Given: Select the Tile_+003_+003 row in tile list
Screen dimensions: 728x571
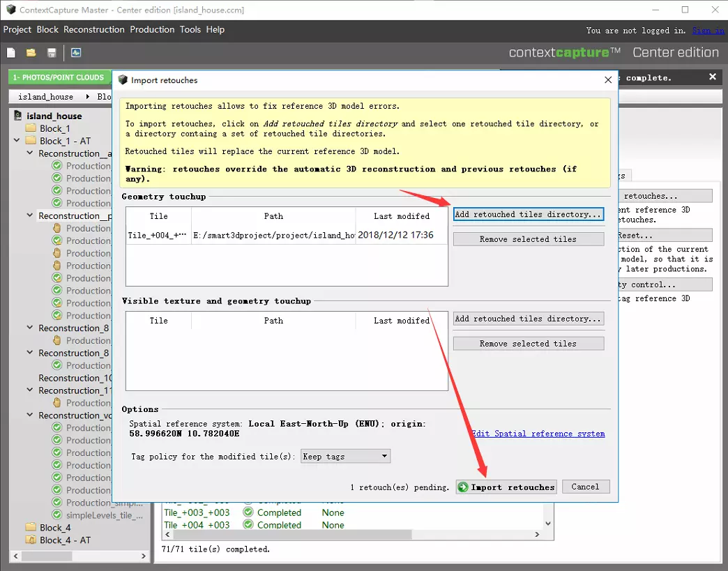Looking at the screenshot, I should pos(353,512).
